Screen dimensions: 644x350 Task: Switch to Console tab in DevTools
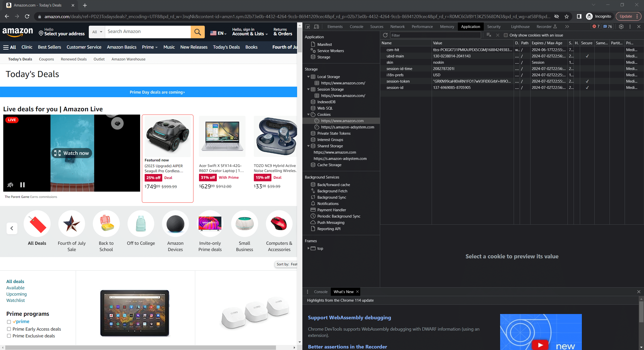tap(356, 26)
